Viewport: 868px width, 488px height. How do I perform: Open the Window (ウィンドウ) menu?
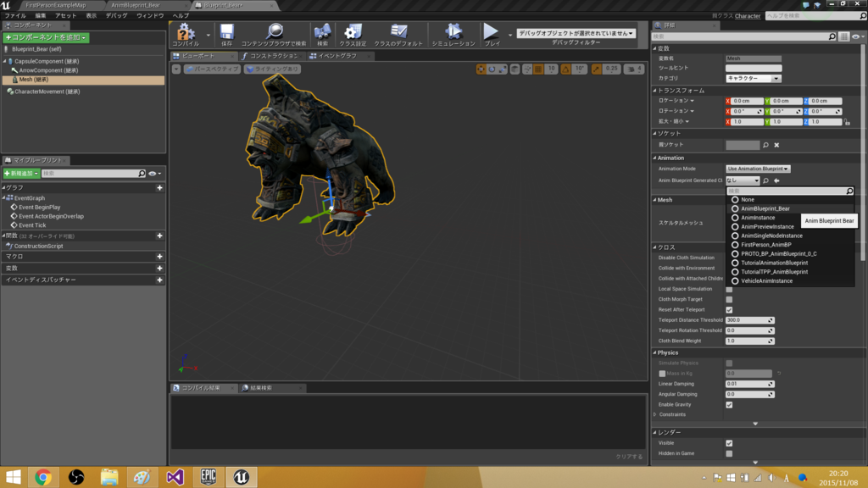point(150,16)
